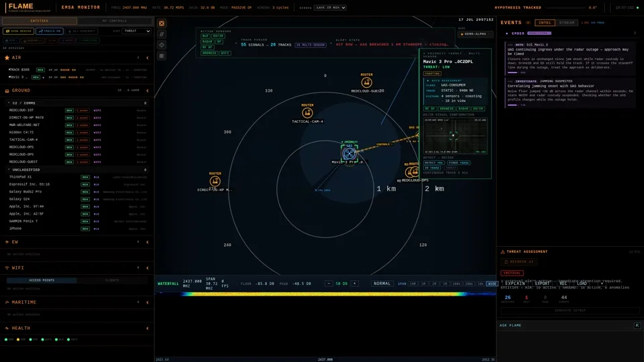Click waterfall plus dB button
Image resolution: width=644 pixels, height=362 pixels.
coord(354,284)
